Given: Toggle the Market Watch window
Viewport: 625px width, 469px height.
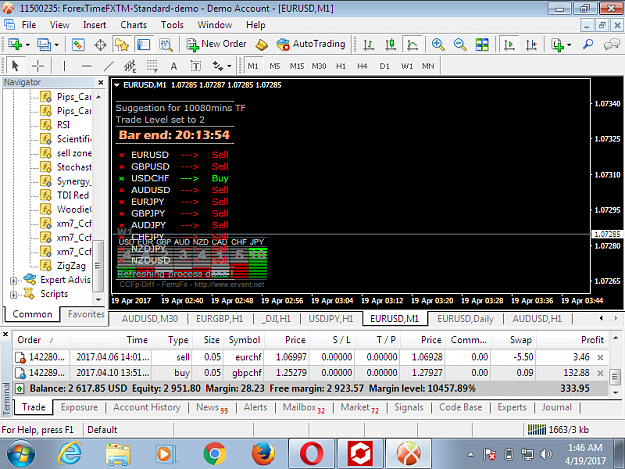Looking at the screenshot, I should (78, 44).
